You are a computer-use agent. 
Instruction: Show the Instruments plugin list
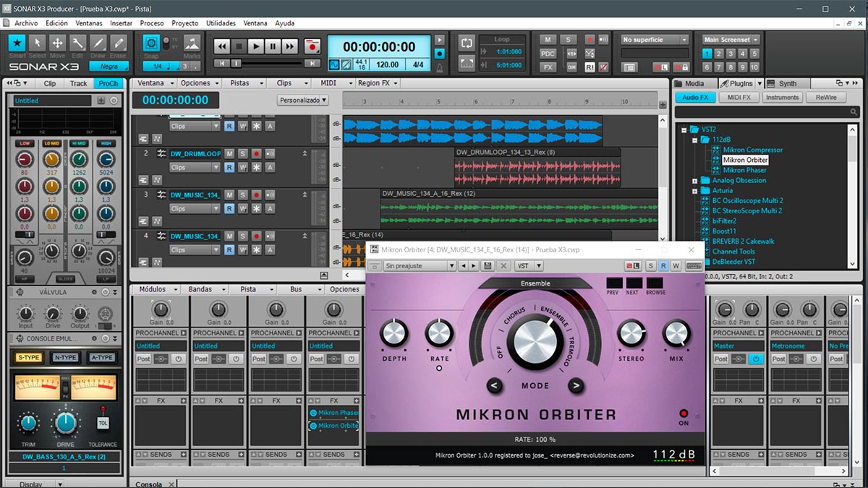tap(782, 98)
